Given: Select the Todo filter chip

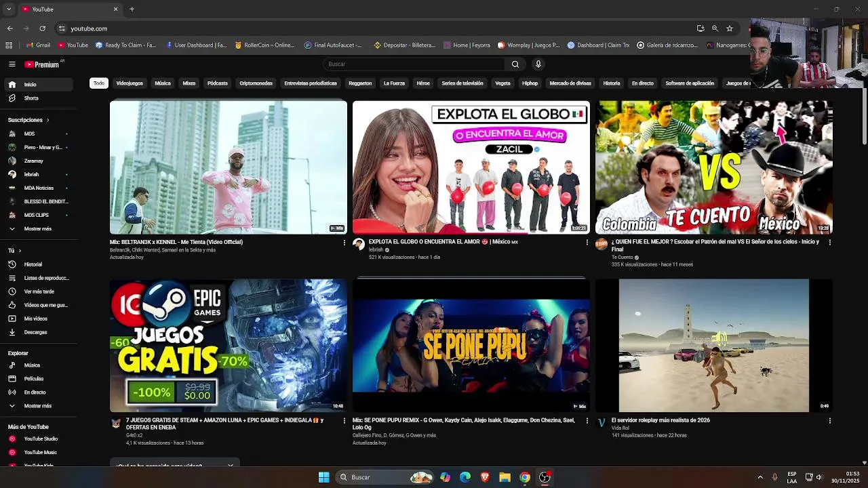Looking at the screenshot, I should click(x=99, y=83).
